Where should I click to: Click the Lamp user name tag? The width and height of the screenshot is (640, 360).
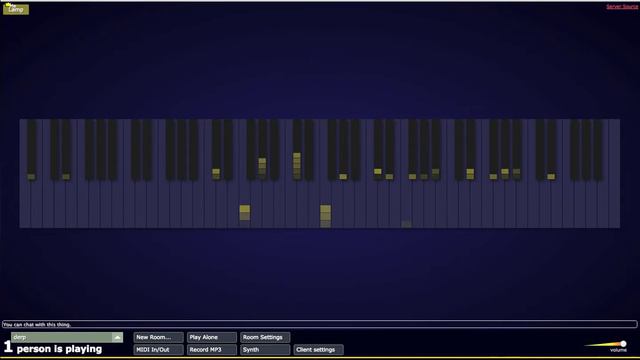(16, 9)
